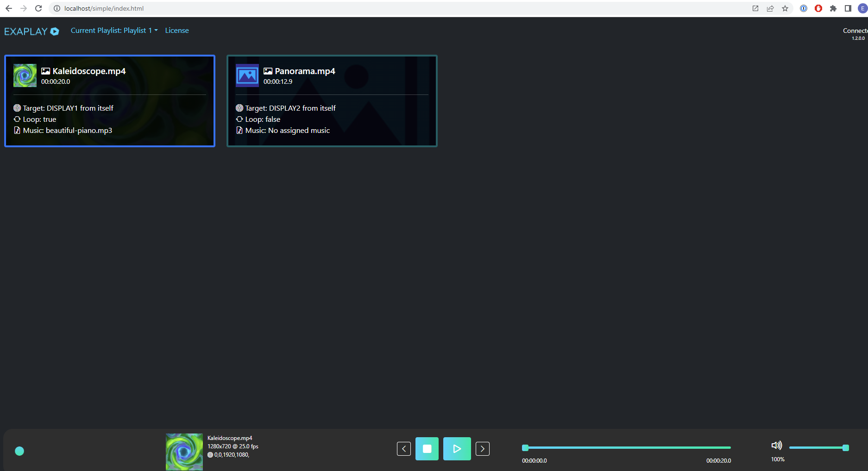Bookmark this page with star icon
Image resolution: width=868 pixels, height=471 pixels.
click(x=785, y=8)
